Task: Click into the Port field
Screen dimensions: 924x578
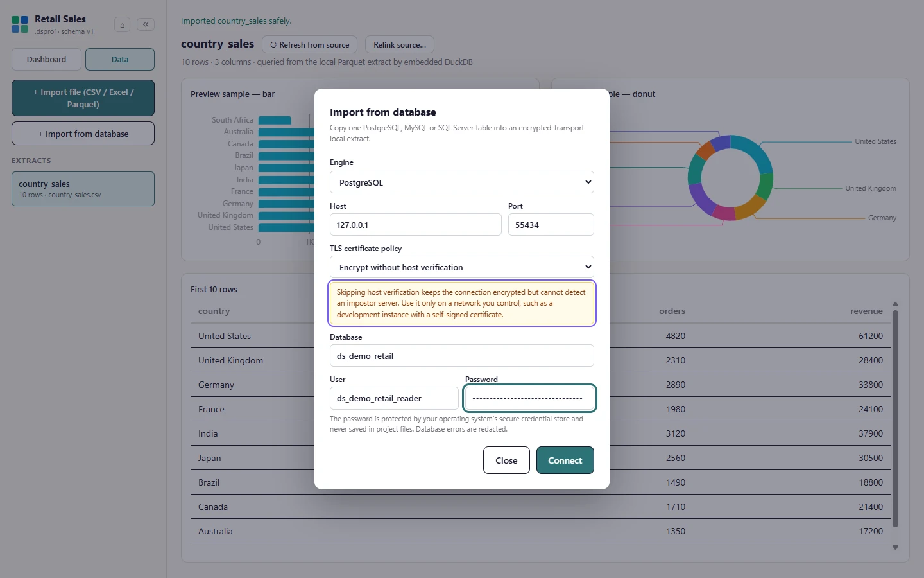Action: (551, 225)
